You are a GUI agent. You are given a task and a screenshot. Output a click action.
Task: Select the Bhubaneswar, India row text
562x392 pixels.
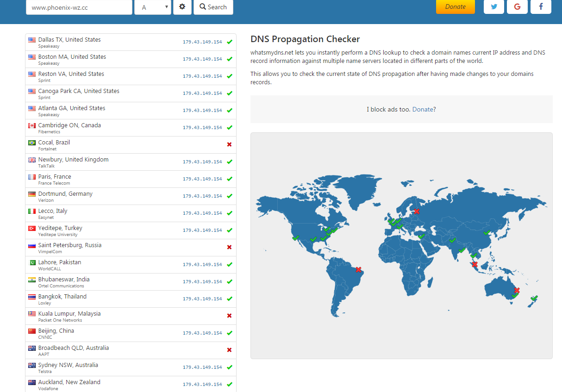tap(64, 280)
